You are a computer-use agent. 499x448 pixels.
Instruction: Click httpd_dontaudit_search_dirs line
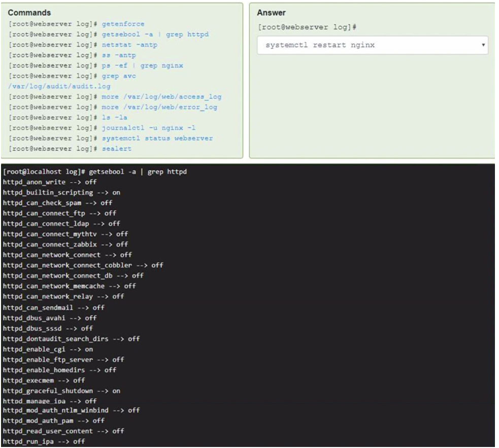tap(71, 339)
